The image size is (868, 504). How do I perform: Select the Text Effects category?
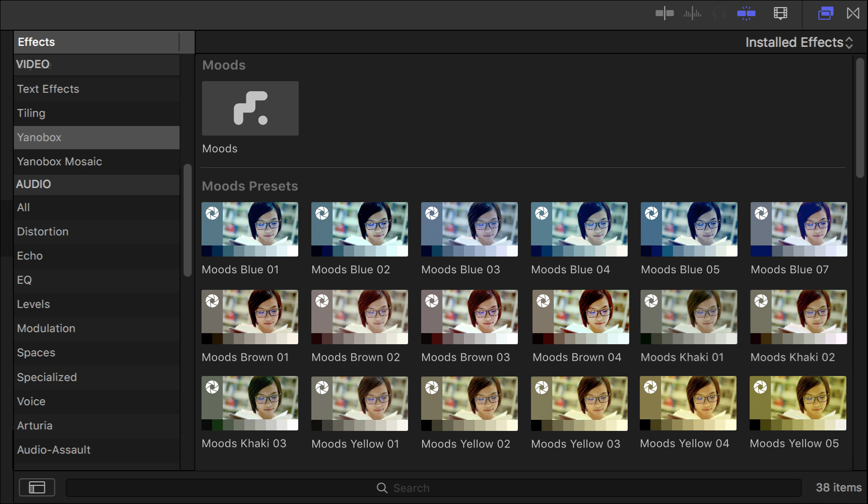point(48,89)
